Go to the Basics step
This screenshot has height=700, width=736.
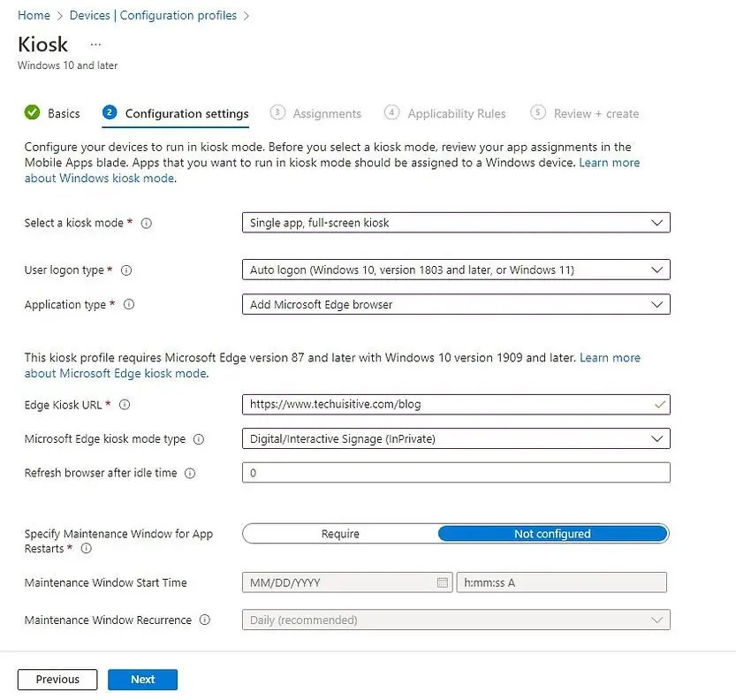63,113
